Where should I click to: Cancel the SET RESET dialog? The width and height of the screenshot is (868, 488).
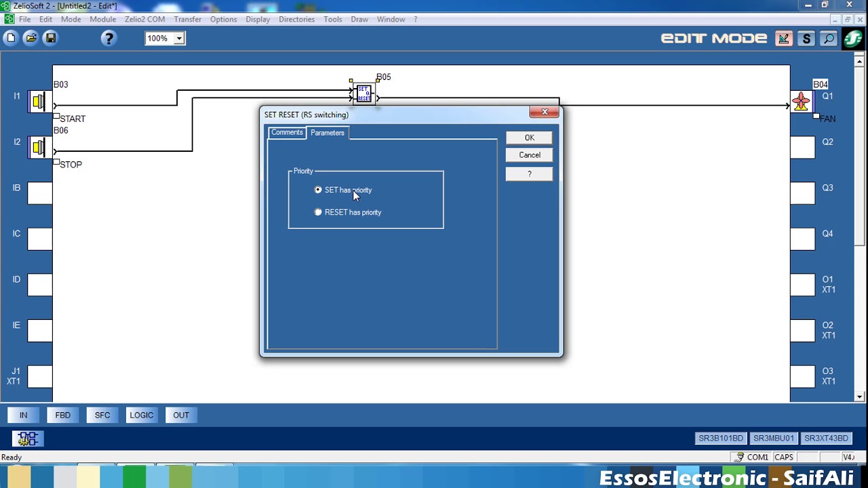pyautogui.click(x=530, y=155)
